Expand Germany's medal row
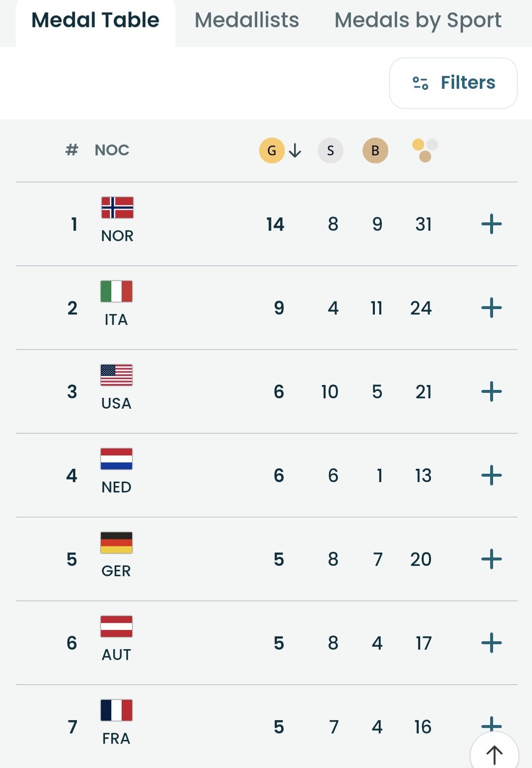 (491, 559)
